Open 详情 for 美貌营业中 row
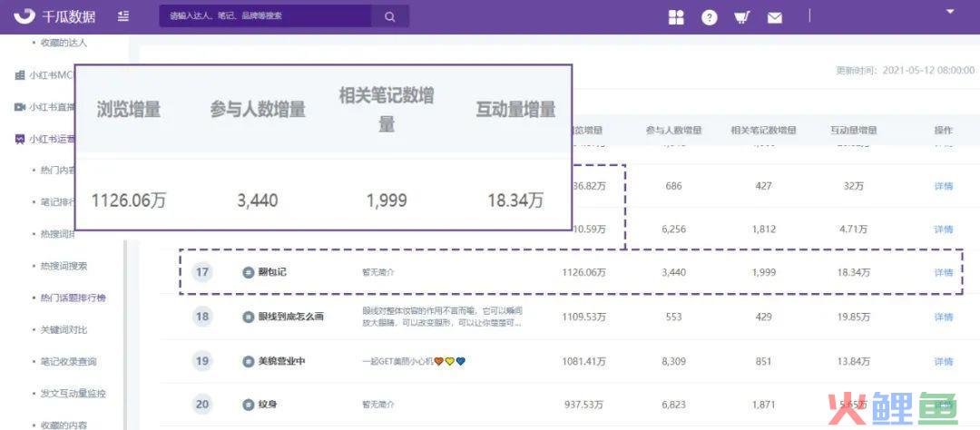Screen dimensions: 980x430 click(x=943, y=361)
